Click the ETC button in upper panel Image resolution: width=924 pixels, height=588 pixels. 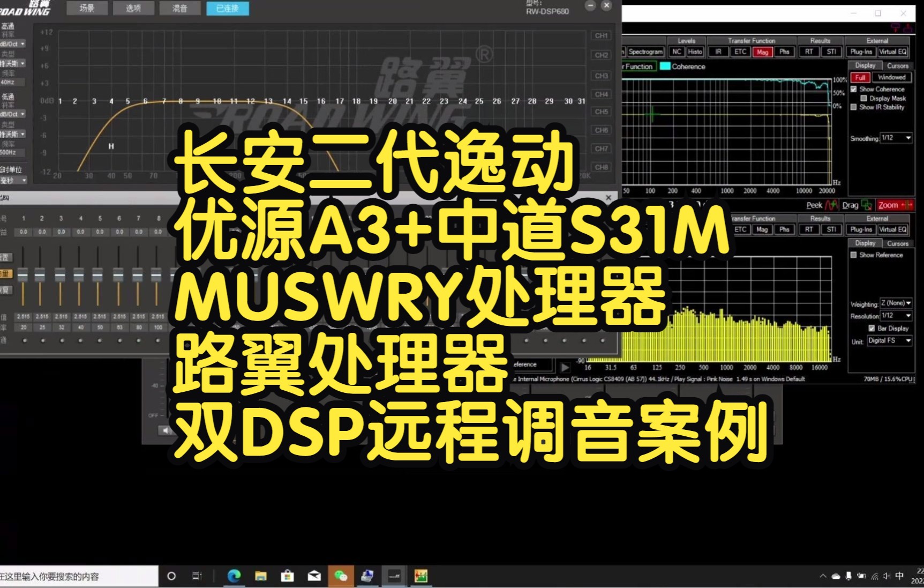coord(740,52)
